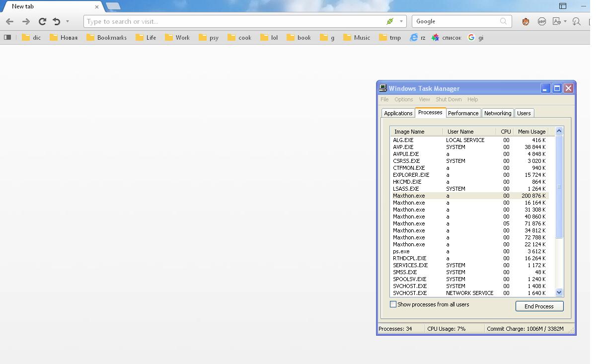
Task: Open Task Manager View menu
Action: [424, 99]
